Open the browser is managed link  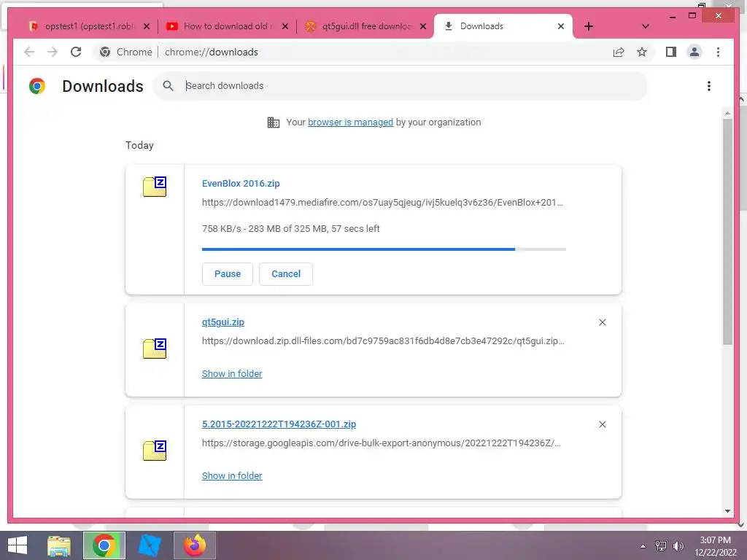[350, 122]
